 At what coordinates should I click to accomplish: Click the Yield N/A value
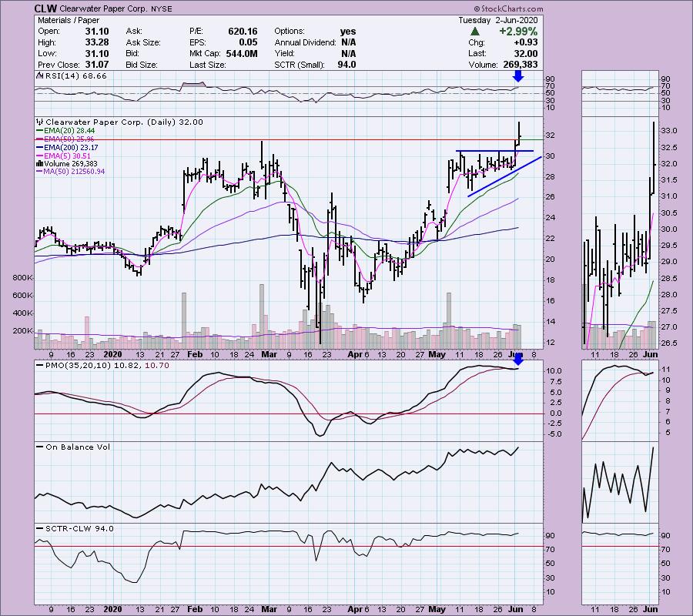click(x=348, y=53)
